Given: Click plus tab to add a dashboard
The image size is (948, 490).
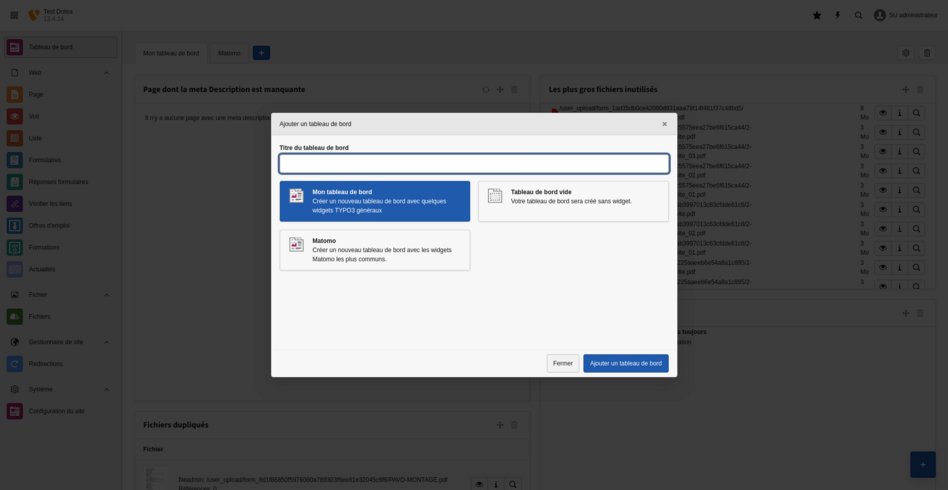Looking at the screenshot, I should click(x=261, y=53).
